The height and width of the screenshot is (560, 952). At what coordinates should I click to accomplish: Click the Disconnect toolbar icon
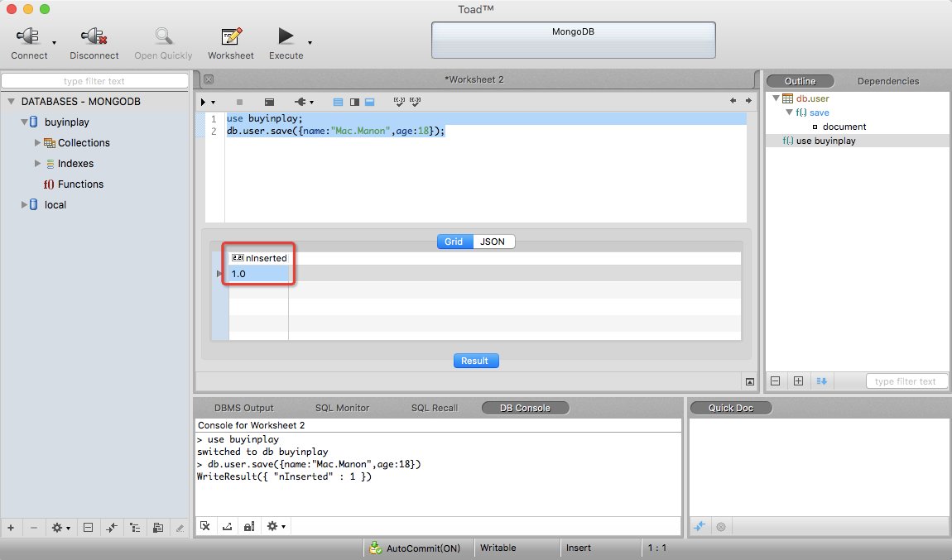(x=94, y=36)
